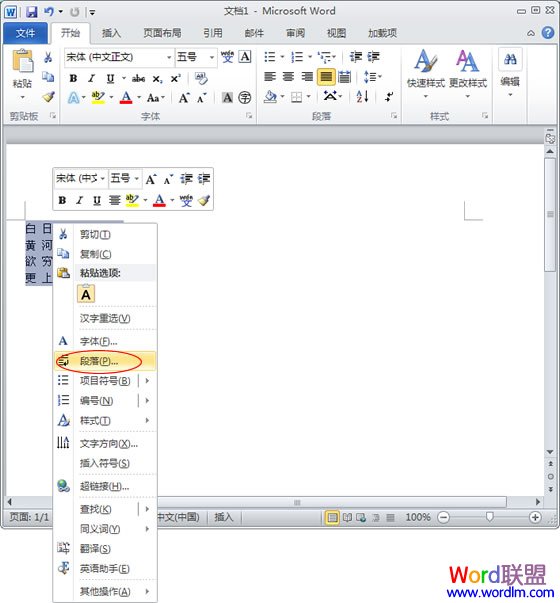The width and height of the screenshot is (560, 603).
Task: Click the binoculars Editing icon
Action: pyautogui.click(x=510, y=60)
